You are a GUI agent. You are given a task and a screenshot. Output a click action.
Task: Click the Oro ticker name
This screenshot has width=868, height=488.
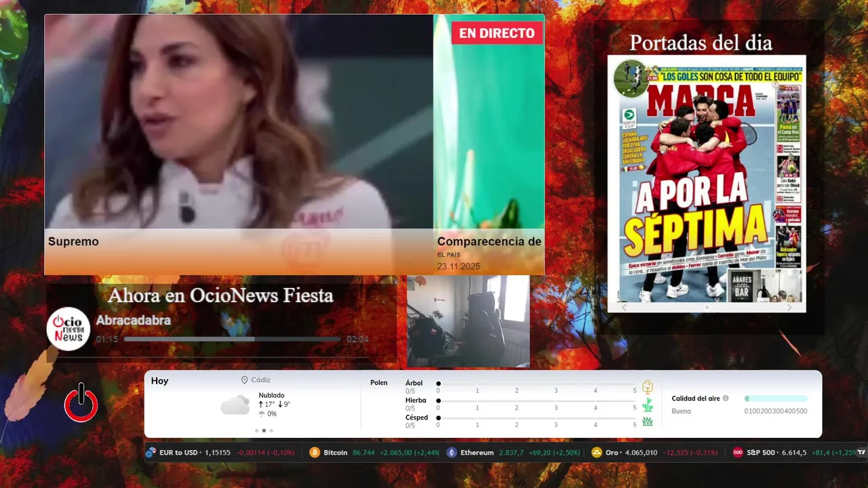(612, 453)
